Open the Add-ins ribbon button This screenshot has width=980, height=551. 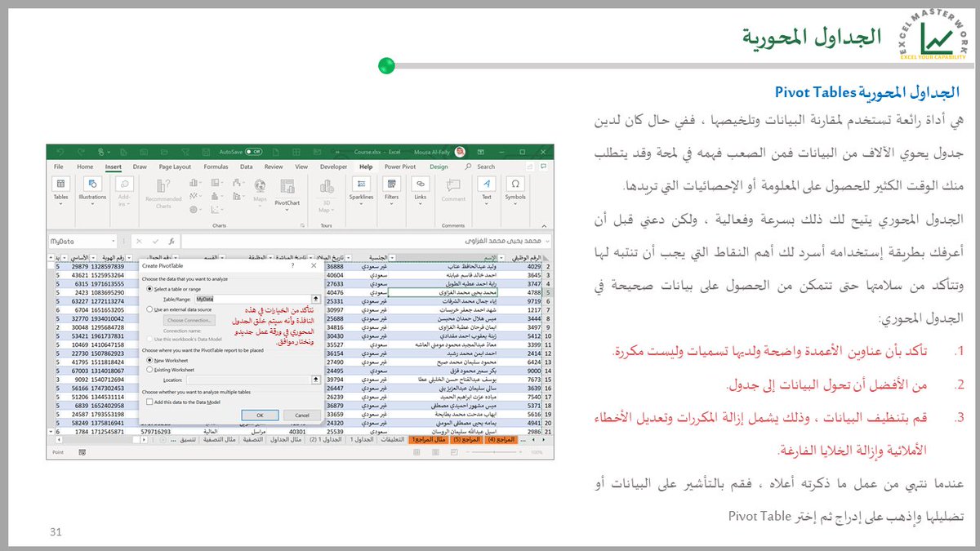pos(124,191)
